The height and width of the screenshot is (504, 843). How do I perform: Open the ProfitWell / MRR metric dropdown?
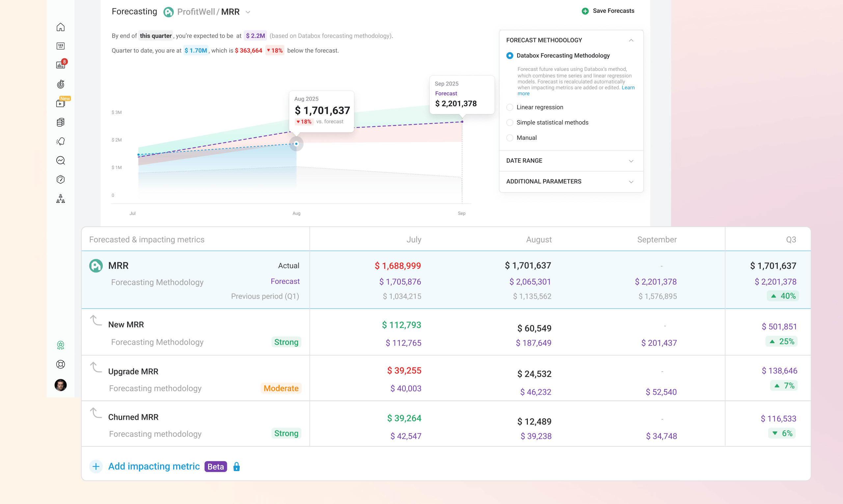[248, 12]
